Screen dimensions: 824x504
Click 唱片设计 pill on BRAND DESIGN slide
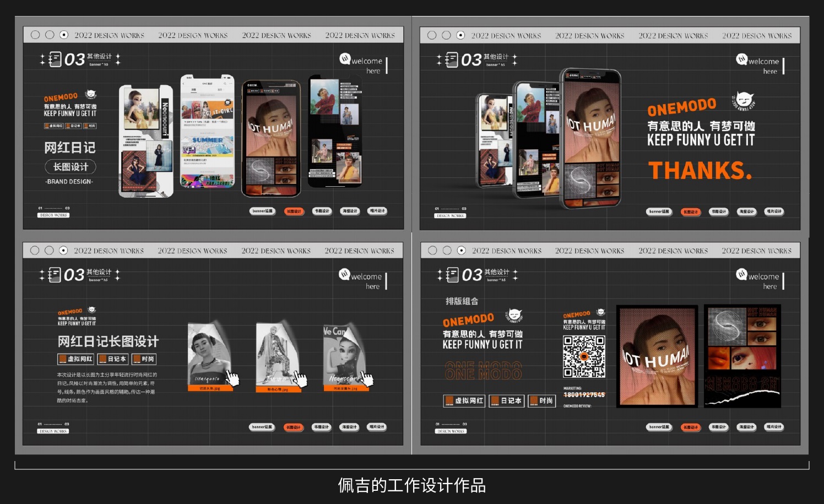click(377, 211)
